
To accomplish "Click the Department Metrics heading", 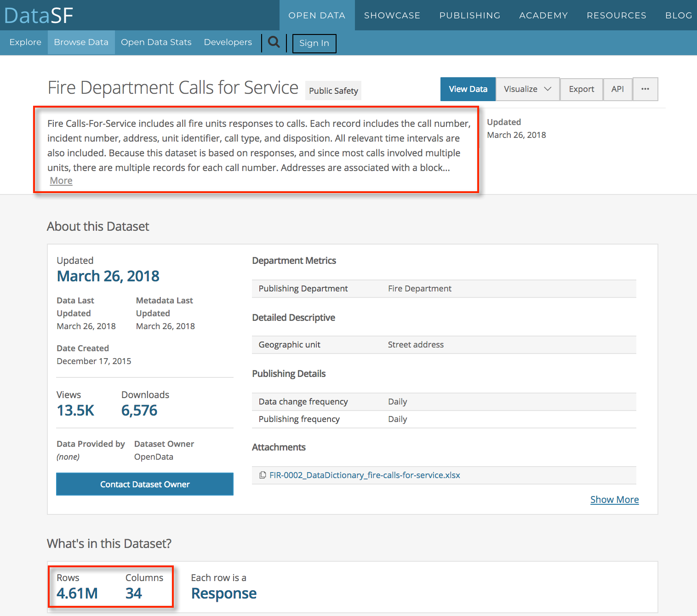I will click(x=294, y=260).
